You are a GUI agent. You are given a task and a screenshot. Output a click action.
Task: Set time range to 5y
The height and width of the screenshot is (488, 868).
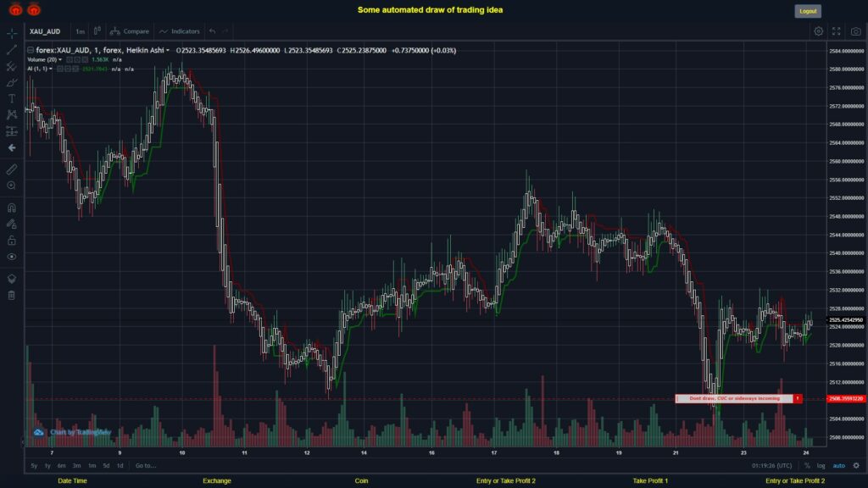(x=34, y=465)
